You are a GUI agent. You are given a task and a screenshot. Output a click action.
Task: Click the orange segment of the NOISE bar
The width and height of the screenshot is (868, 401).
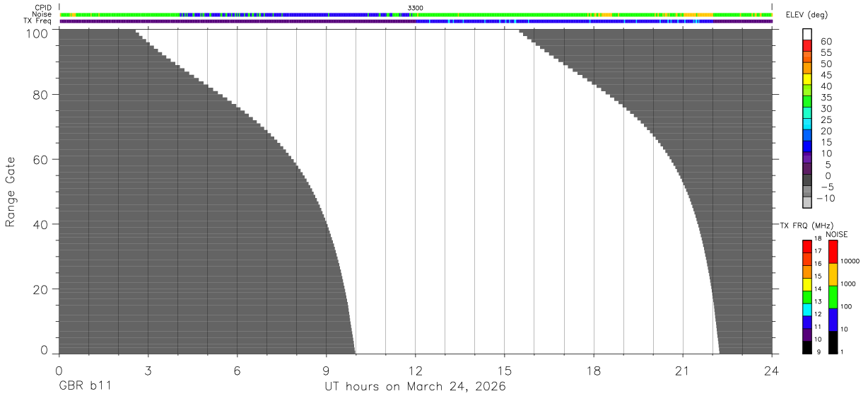[833, 274]
